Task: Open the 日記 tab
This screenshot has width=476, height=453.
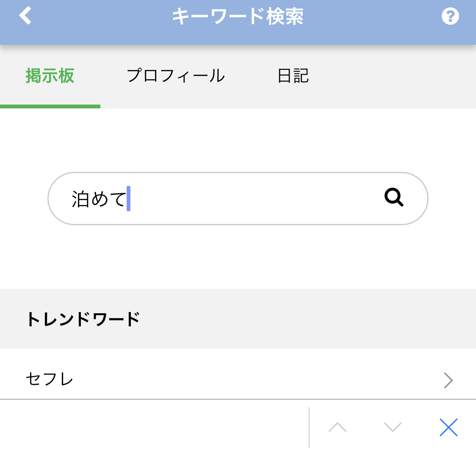Action: (x=293, y=76)
